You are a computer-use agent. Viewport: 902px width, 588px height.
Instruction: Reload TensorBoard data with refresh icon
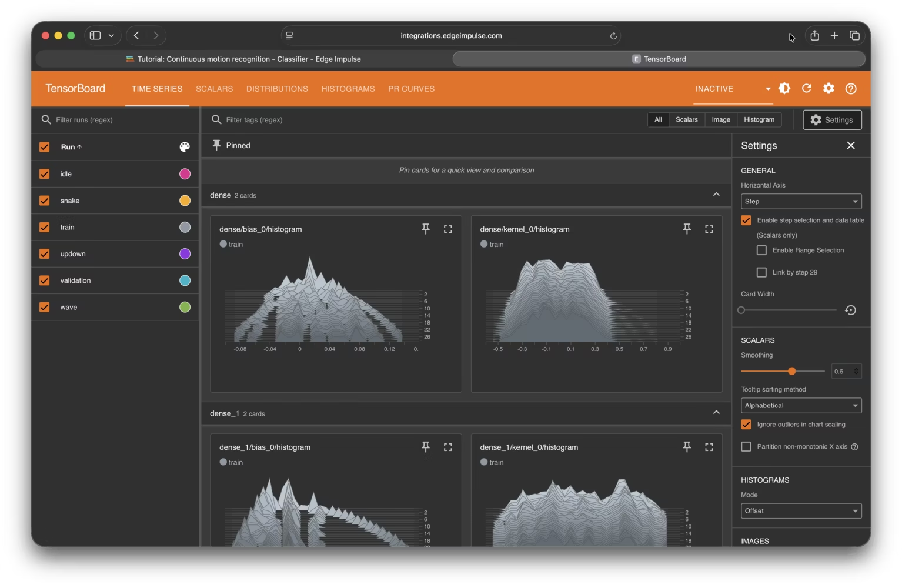coord(807,88)
